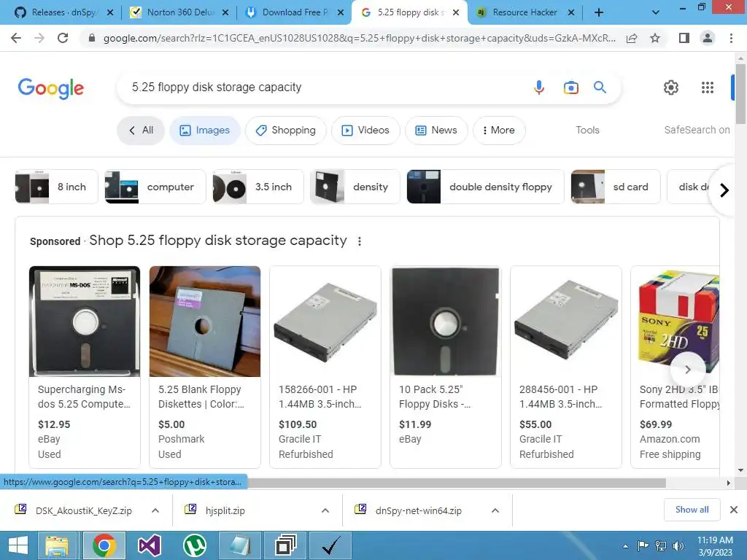This screenshot has height=560, width=747.
Task: Filter by 8 inch chip
Action: (56, 187)
